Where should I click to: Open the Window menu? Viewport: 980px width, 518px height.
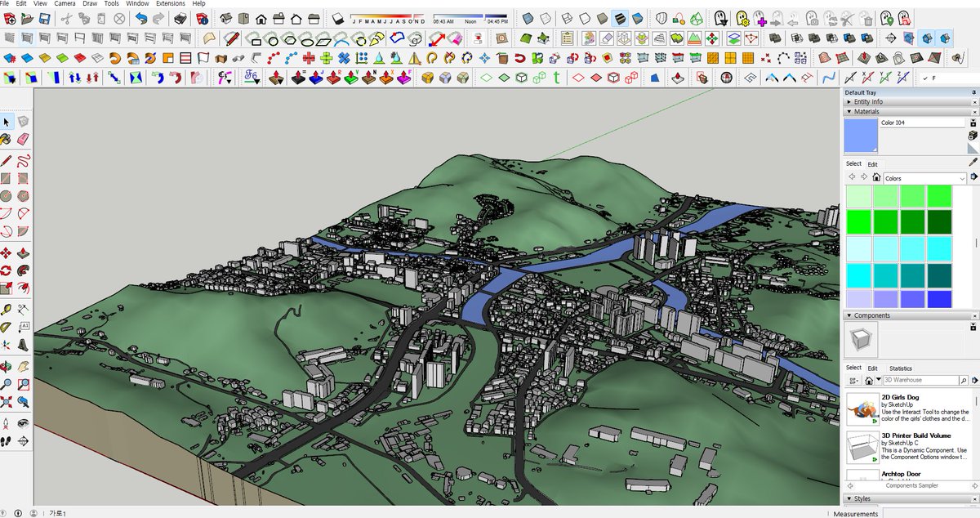click(137, 3)
